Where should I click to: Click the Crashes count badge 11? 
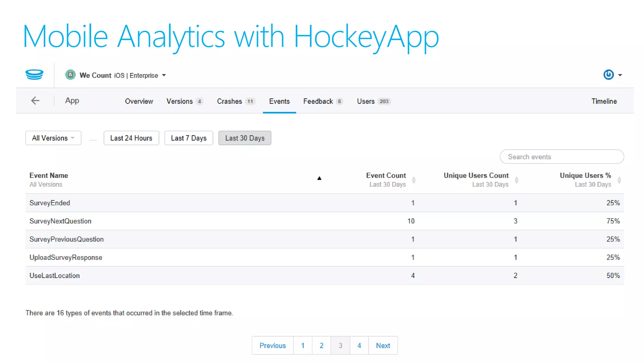tap(250, 101)
